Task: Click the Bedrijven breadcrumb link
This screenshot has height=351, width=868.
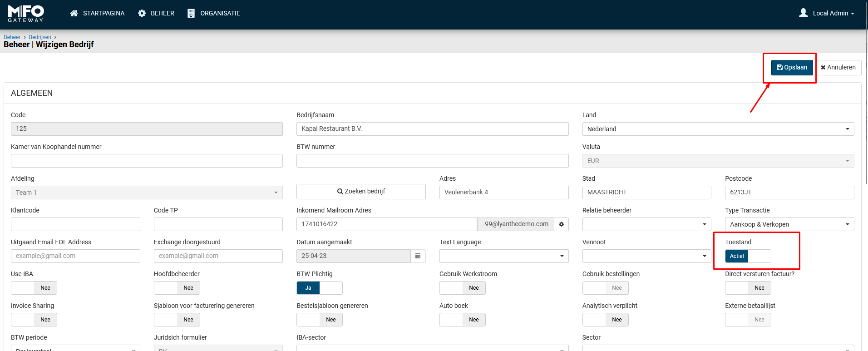Action: [x=40, y=37]
